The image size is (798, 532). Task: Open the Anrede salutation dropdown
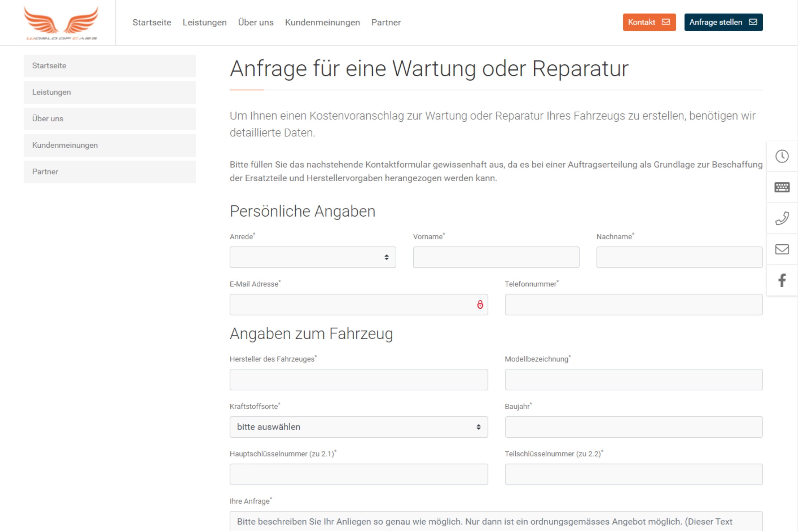coord(313,257)
